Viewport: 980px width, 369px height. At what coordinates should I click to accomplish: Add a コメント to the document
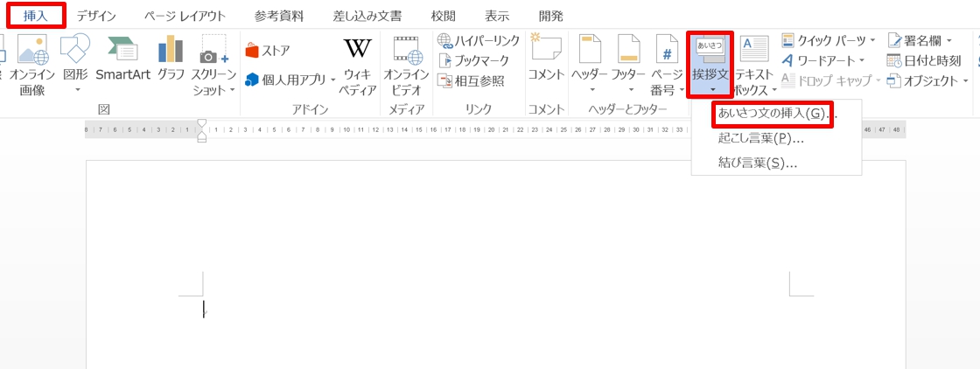pyautogui.click(x=546, y=52)
